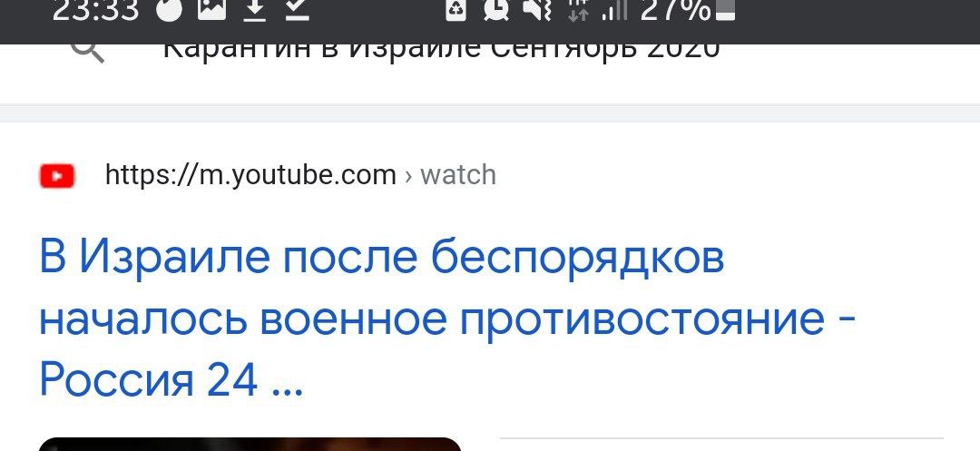Tap the mobile data arrows icon
Viewport: 980px width, 451px height.
click(578, 11)
